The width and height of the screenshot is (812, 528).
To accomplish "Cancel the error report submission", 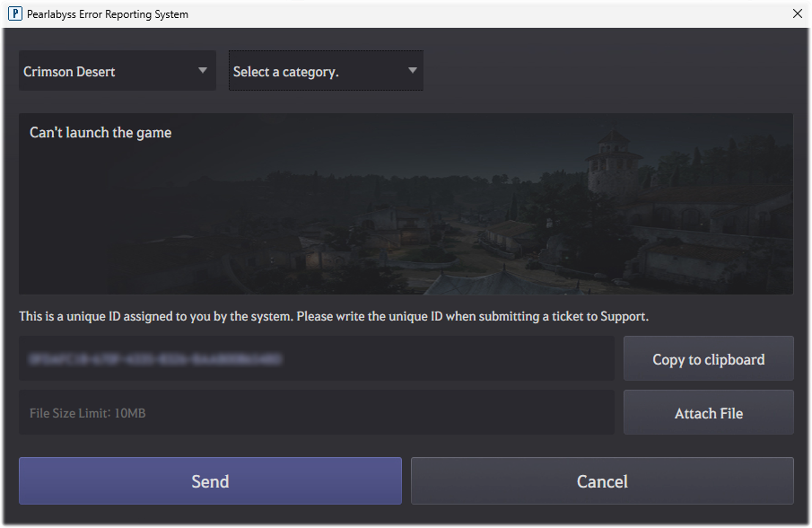I will pos(602,481).
